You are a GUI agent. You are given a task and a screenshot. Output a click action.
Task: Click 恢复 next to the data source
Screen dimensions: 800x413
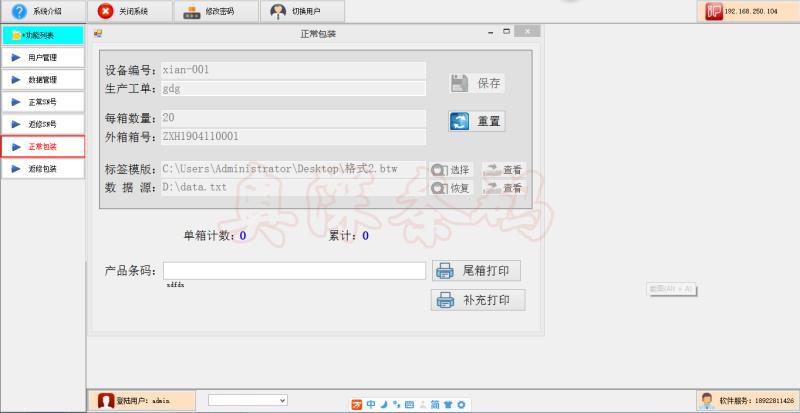pos(451,188)
